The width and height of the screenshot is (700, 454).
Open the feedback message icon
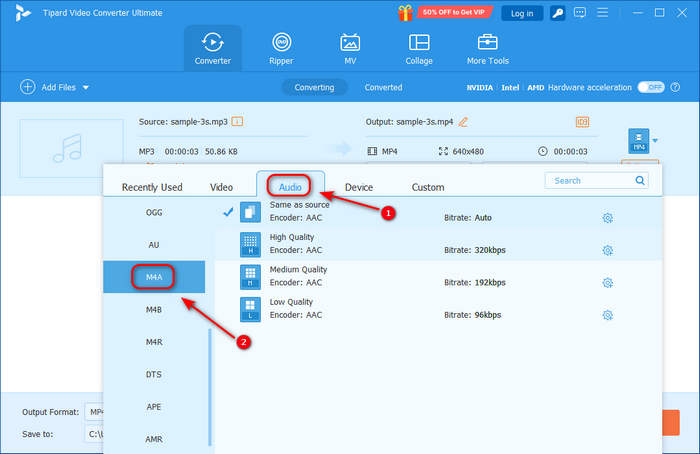click(x=580, y=12)
